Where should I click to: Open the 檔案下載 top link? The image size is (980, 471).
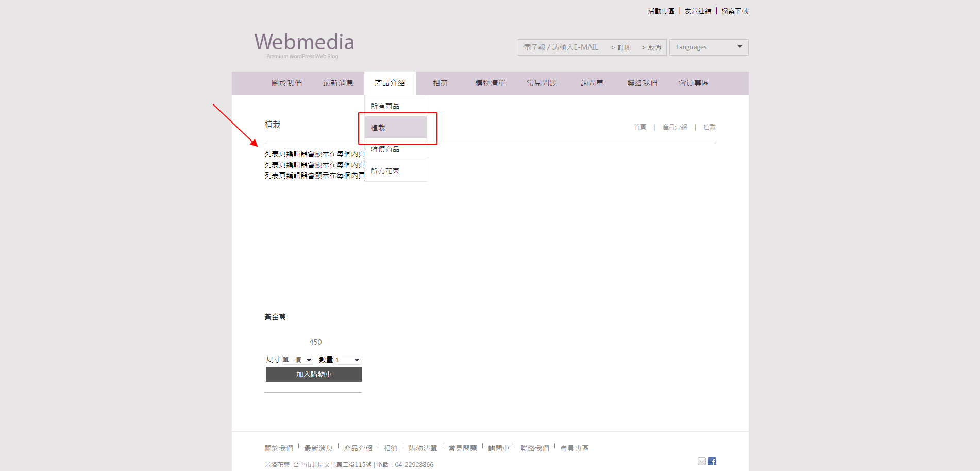click(734, 11)
